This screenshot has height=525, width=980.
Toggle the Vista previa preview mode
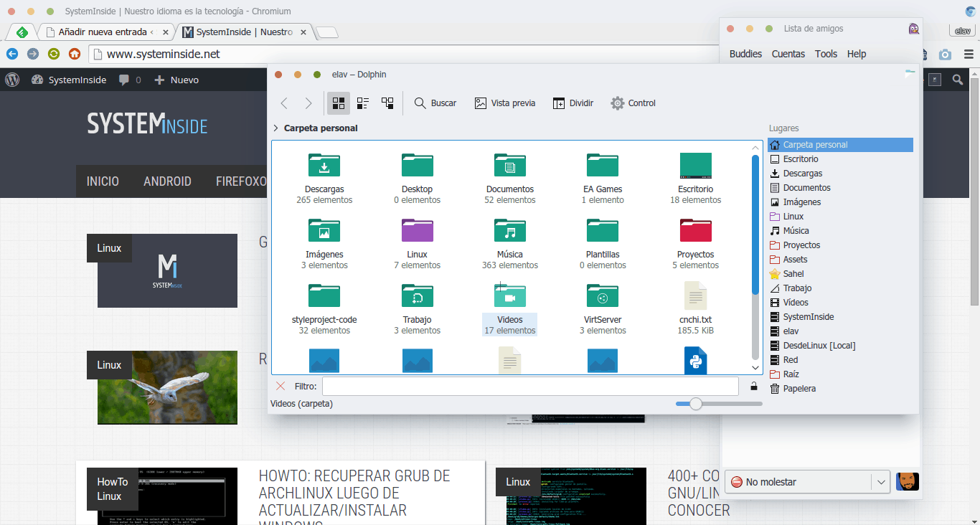[505, 103]
